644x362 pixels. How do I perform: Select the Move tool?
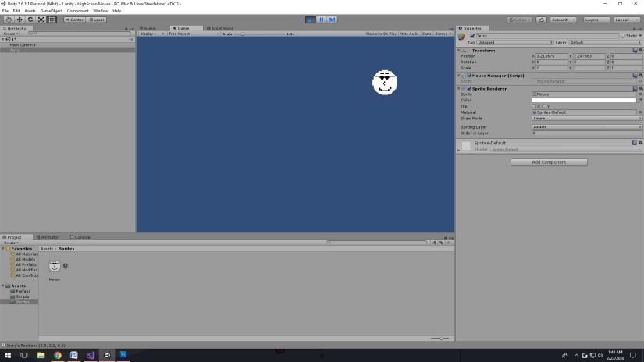point(19,20)
